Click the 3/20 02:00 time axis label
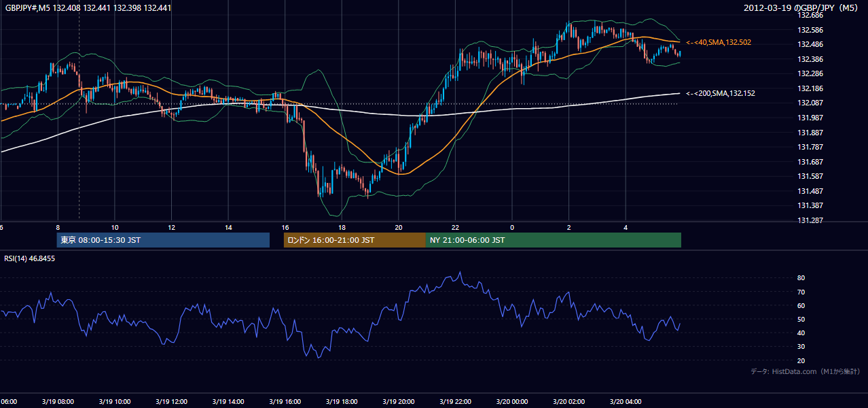 pyautogui.click(x=569, y=402)
